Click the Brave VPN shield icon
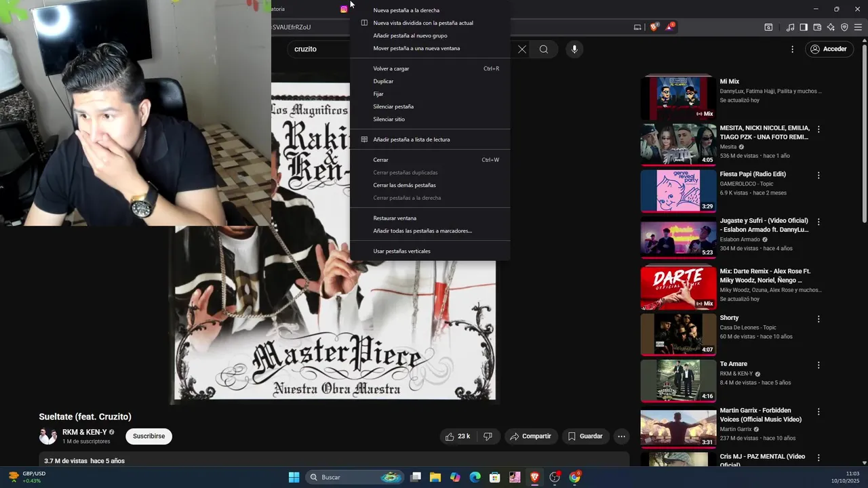The image size is (868, 488). tap(844, 27)
